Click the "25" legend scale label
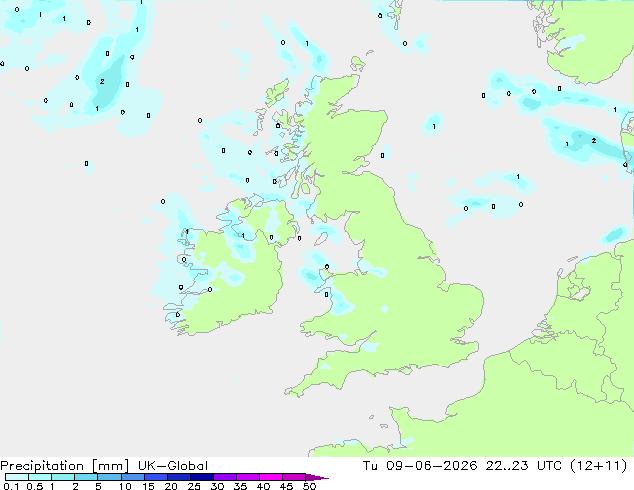 click(x=194, y=486)
